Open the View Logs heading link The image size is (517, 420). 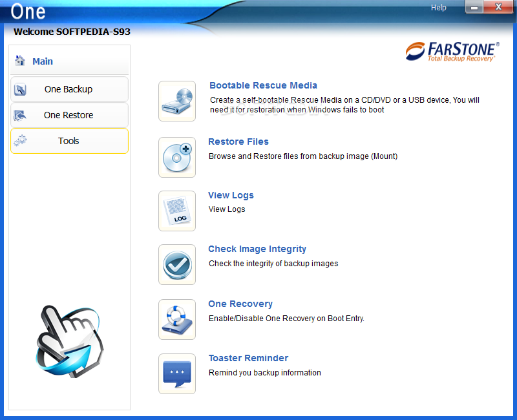click(x=231, y=195)
